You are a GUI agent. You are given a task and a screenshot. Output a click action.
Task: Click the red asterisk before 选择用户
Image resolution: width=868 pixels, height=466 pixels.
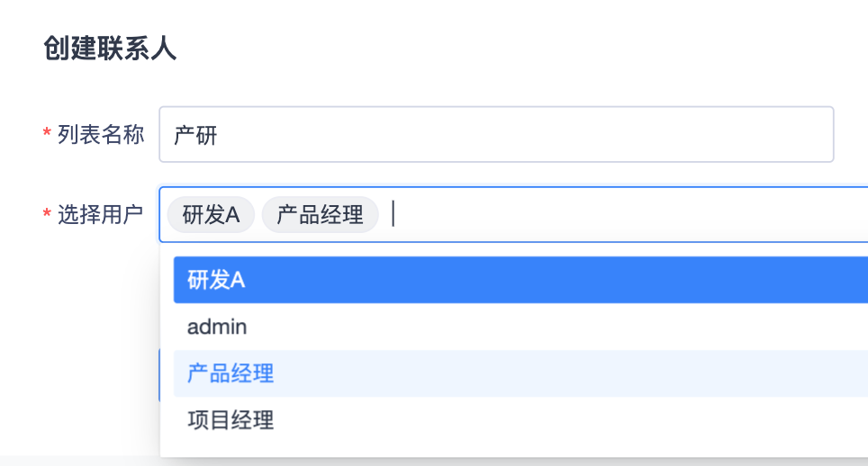(x=46, y=216)
